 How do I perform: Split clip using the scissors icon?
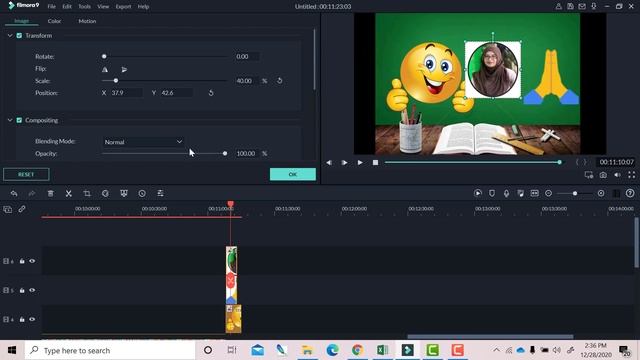point(69,193)
